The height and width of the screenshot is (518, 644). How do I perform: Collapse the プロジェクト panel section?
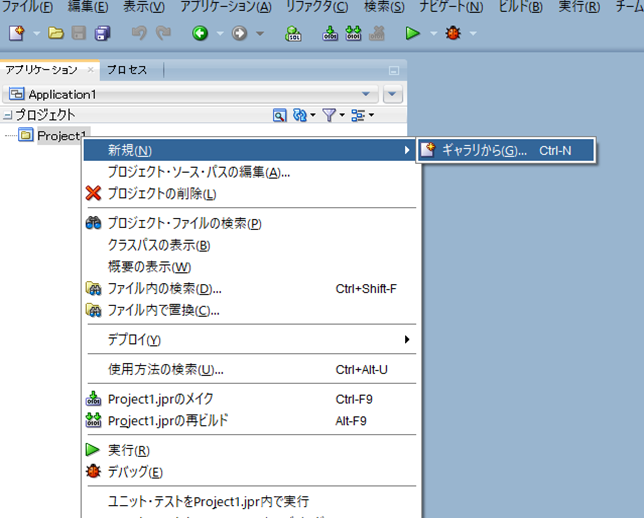coord(7,116)
